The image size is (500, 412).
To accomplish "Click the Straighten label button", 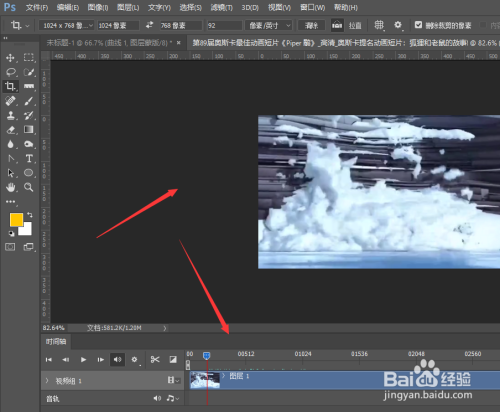I will pyautogui.click(x=355, y=25).
